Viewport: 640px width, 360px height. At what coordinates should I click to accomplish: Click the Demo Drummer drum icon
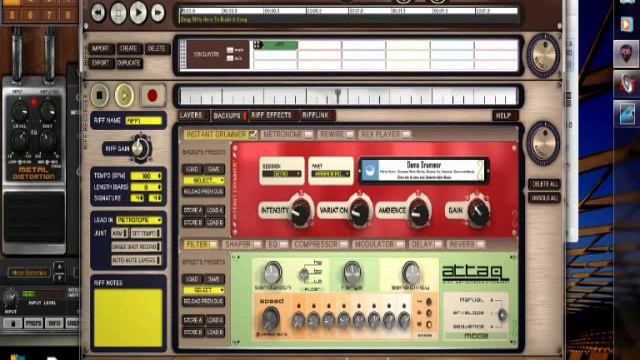[370, 171]
